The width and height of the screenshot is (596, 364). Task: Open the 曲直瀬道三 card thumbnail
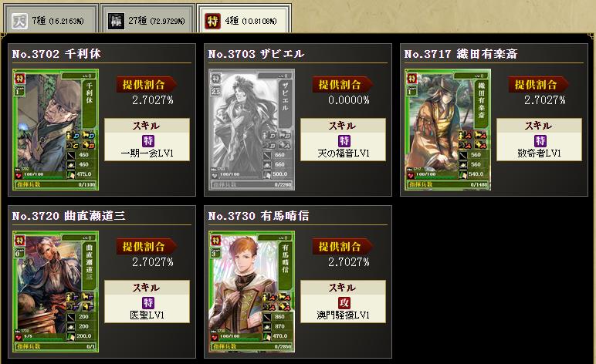click(56, 292)
